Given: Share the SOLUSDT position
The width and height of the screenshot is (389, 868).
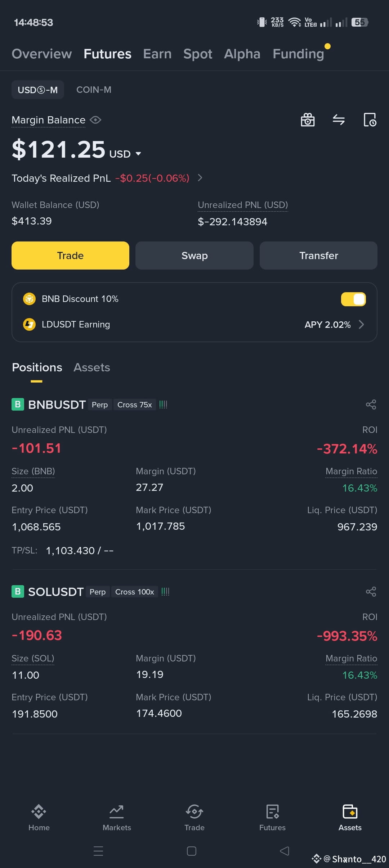Looking at the screenshot, I should coord(371,592).
